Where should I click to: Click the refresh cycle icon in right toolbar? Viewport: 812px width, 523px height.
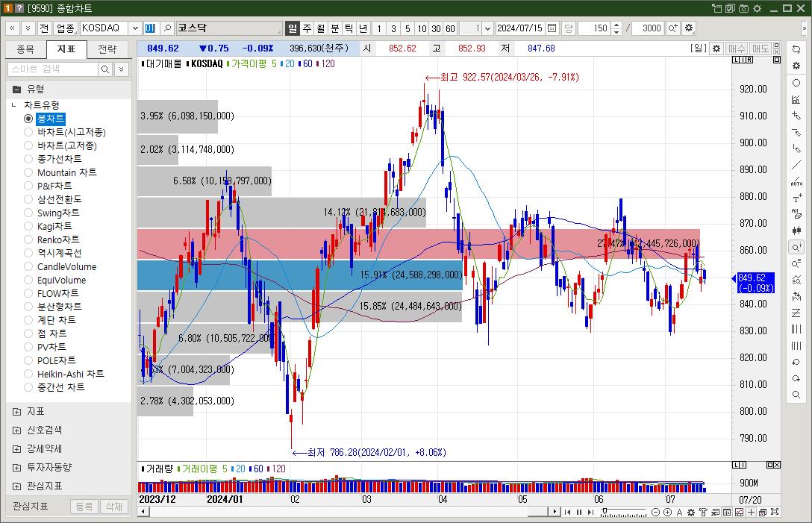(x=796, y=49)
